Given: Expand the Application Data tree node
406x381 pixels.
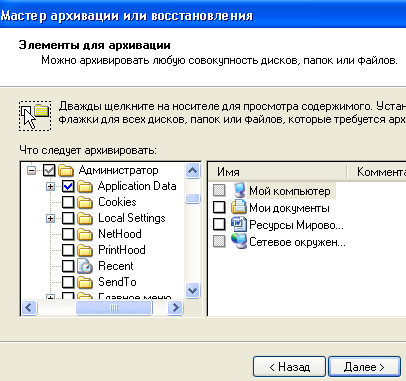Looking at the screenshot, I should [x=50, y=187].
